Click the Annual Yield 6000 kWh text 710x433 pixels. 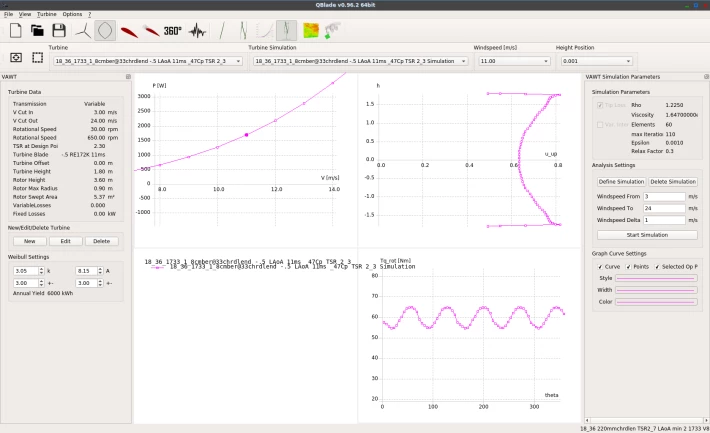click(x=43, y=293)
